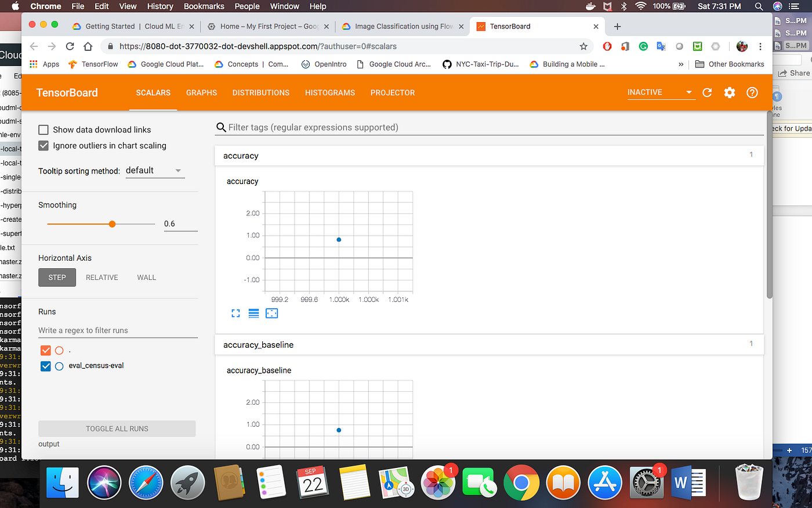
Task: Click the TOGGLE ALL RUNS button
Action: pos(117,428)
